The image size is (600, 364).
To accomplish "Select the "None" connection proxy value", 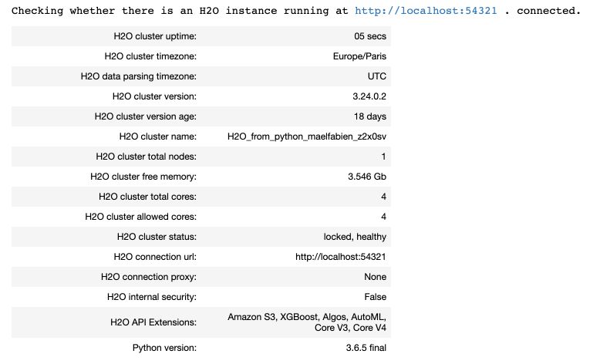I will point(376,277).
